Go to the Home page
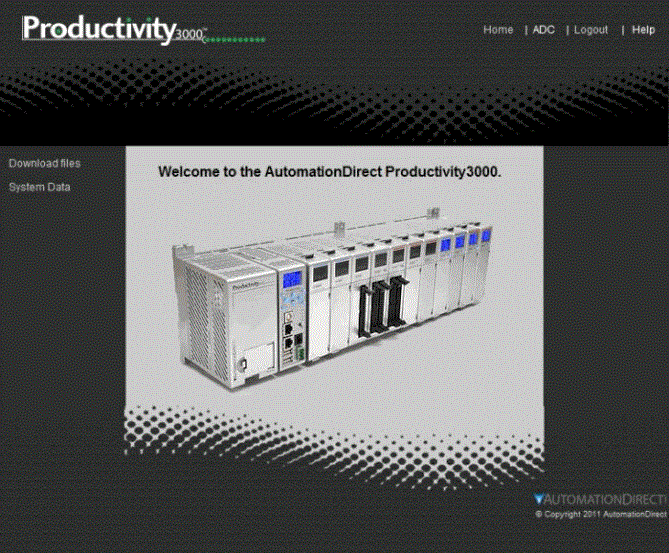 click(498, 30)
